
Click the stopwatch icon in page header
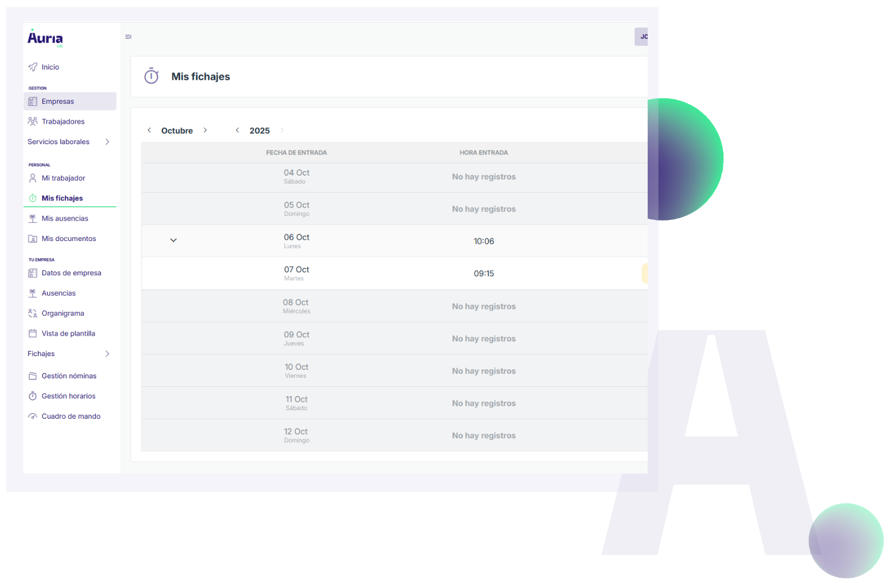click(x=152, y=76)
